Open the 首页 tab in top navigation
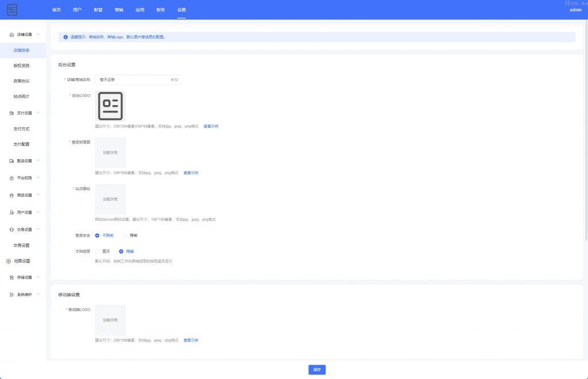Image resolution: width=588 pixels, height=379 pixels. pyautogui.click(x=56, y=10)
